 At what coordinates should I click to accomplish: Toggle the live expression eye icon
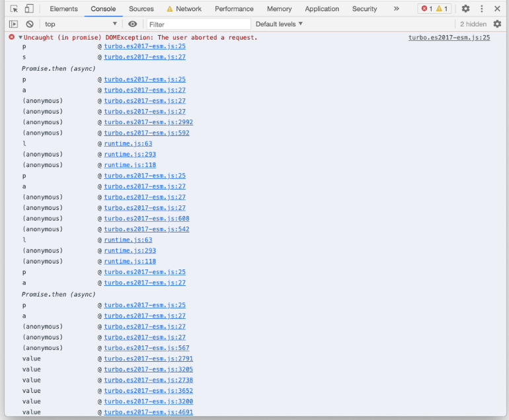(132, 24)
